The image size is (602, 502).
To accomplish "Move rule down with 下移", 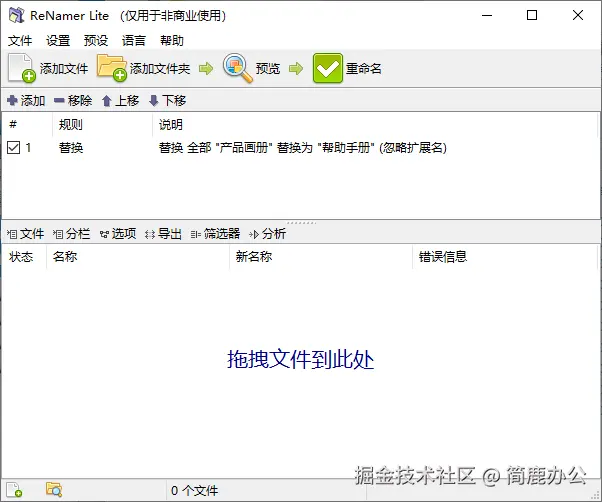I will click(167, 101).
